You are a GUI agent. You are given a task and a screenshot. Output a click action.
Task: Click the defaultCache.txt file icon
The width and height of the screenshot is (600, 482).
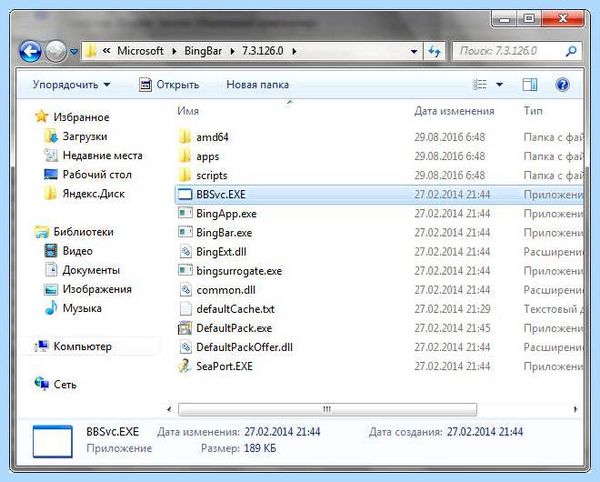185,309
